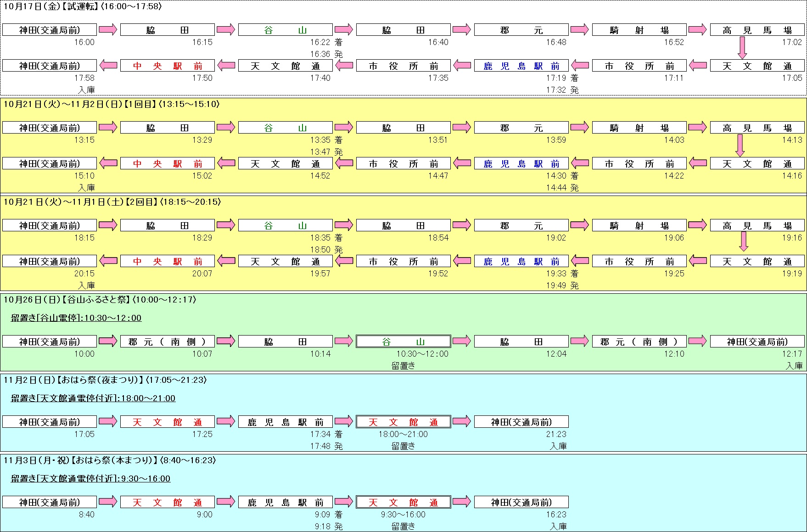Viewport: 807px width, 532px height.
Task: Click the underlined 留置き[谷山電停]:10:30～12:00 text
Action: pos(76,318)
